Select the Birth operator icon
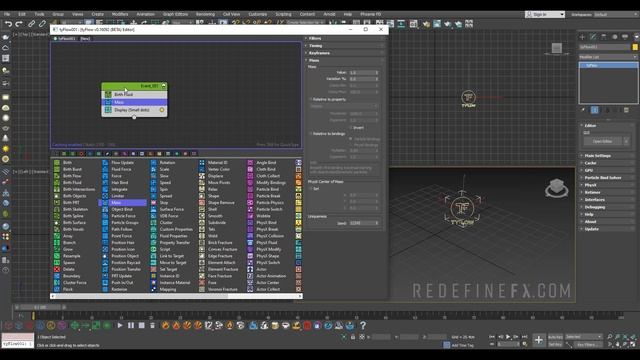 [57, 162]
